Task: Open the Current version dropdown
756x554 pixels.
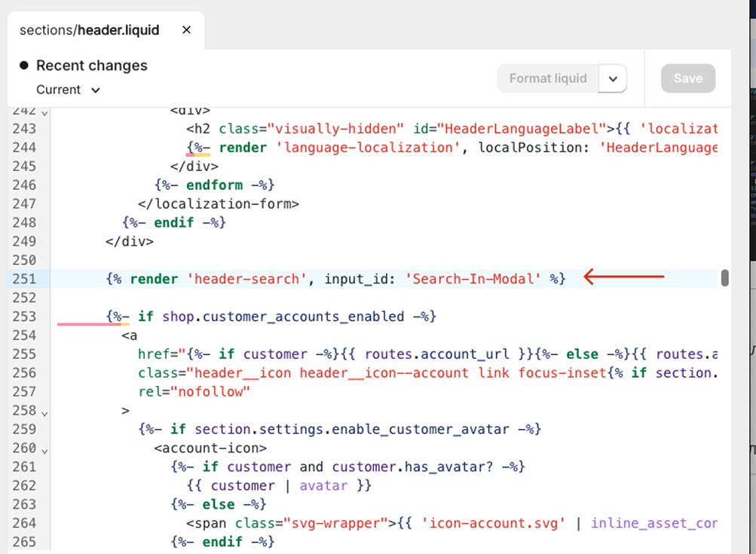Action: coord(68,90)
